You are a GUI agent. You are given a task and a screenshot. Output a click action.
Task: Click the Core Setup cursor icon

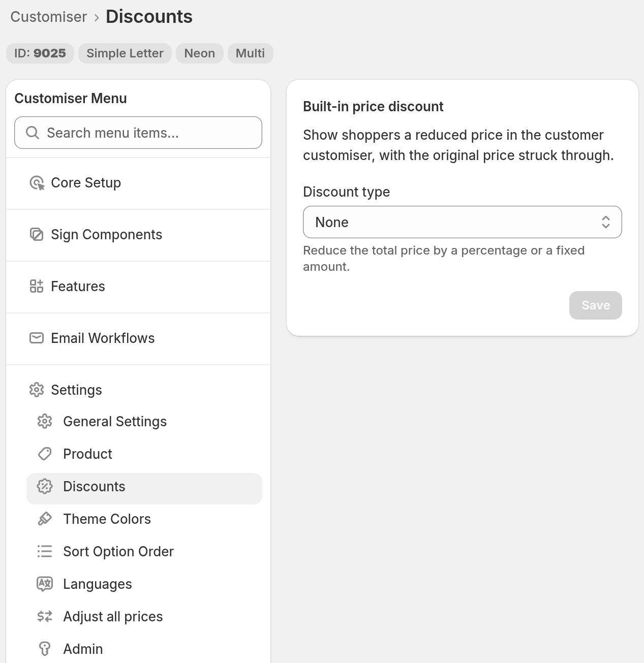click(37, 183)
